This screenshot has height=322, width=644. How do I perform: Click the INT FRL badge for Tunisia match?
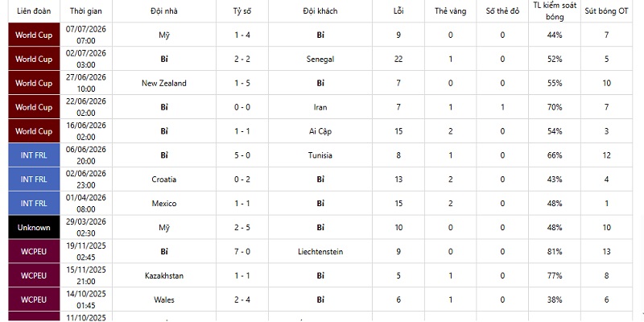(x=34, y=155)
